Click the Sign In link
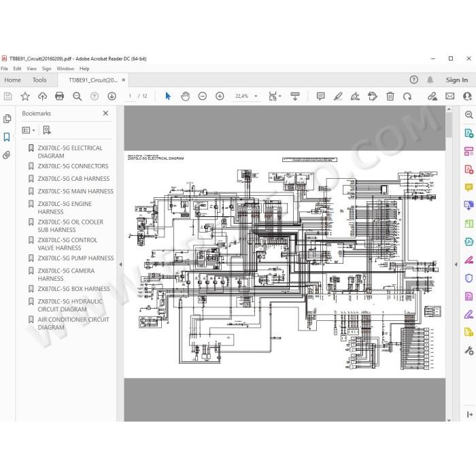 [x=456, y=80]
